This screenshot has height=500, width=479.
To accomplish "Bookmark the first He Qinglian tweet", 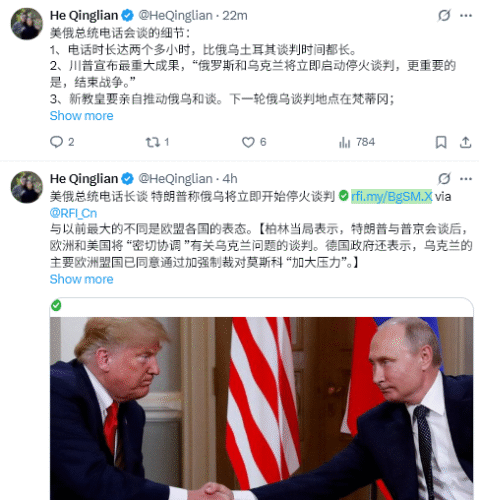I will [x=441, y=142].
